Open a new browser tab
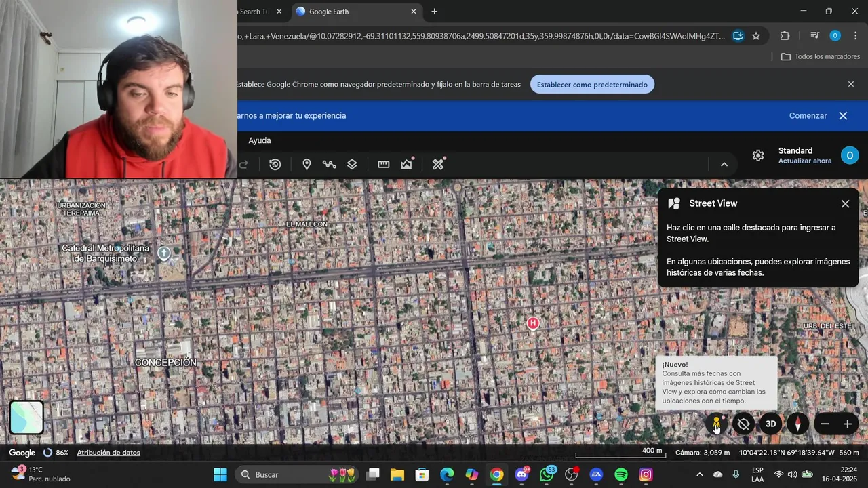The height and width of the screenshot is (488, 868). pyautogui.click(x=434, y=12)
